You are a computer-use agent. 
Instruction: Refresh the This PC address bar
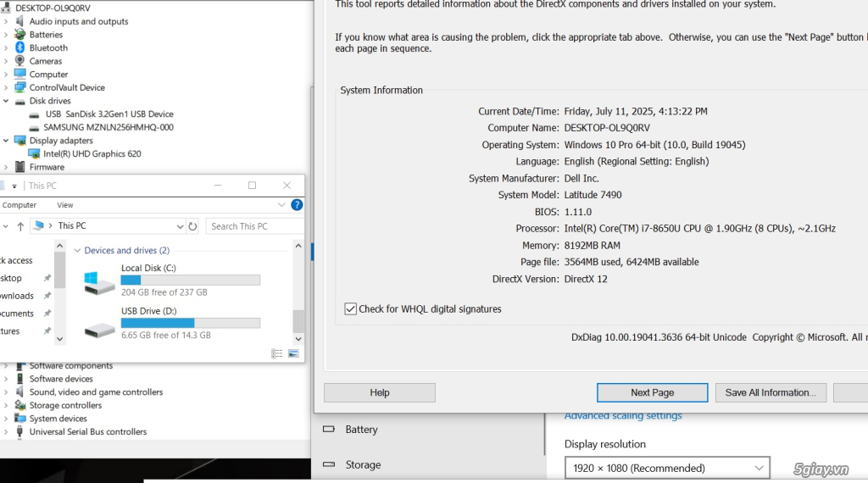tap(192, 226)
